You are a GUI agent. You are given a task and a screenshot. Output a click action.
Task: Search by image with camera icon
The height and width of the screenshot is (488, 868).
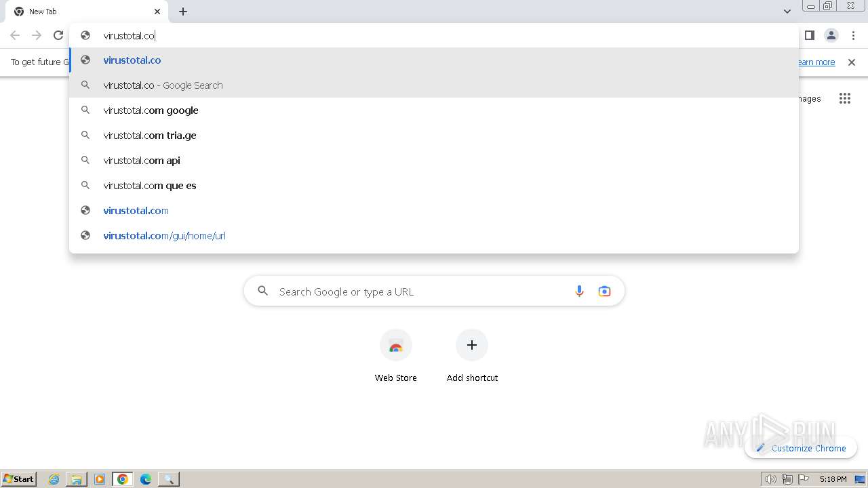click(x=604, y=291)
